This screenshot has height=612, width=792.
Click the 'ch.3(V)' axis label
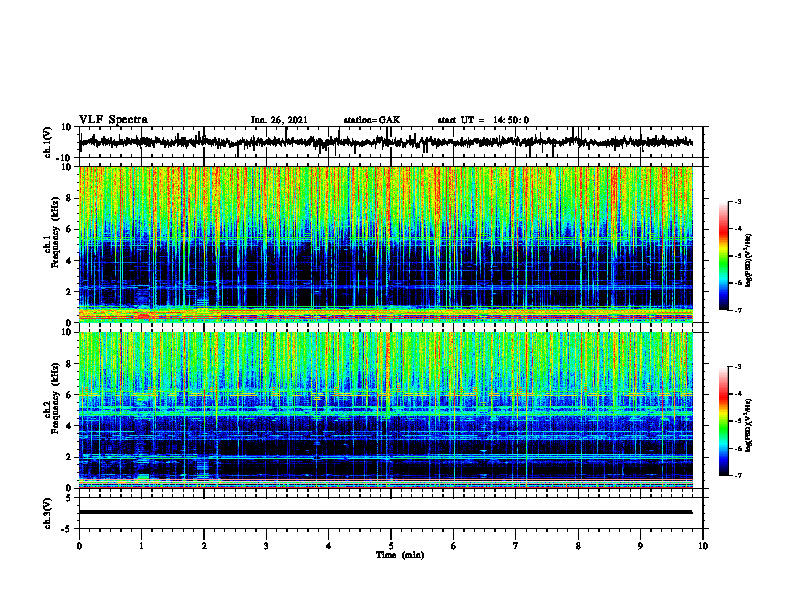pyautogui.click(x=48, y=514)
